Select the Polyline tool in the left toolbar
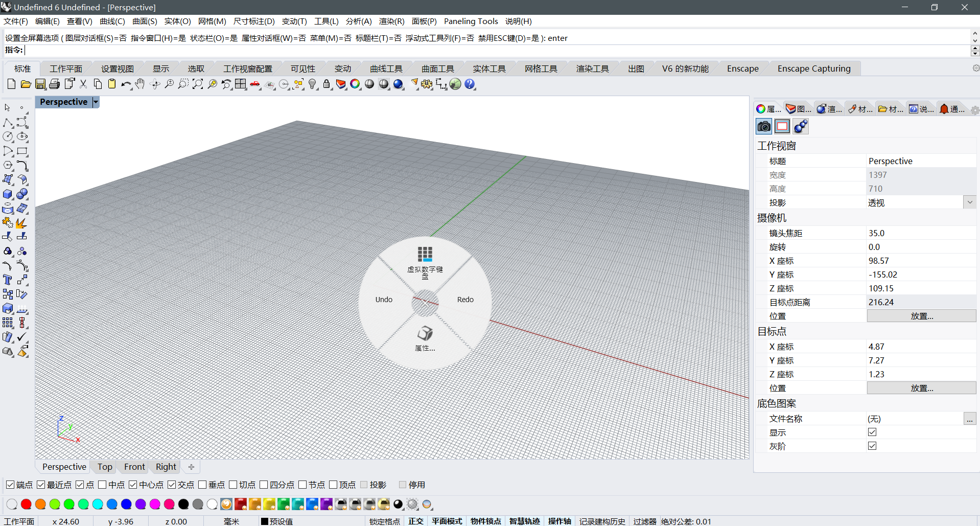This screenshot has width=980, height=526. tap(8, 123)
